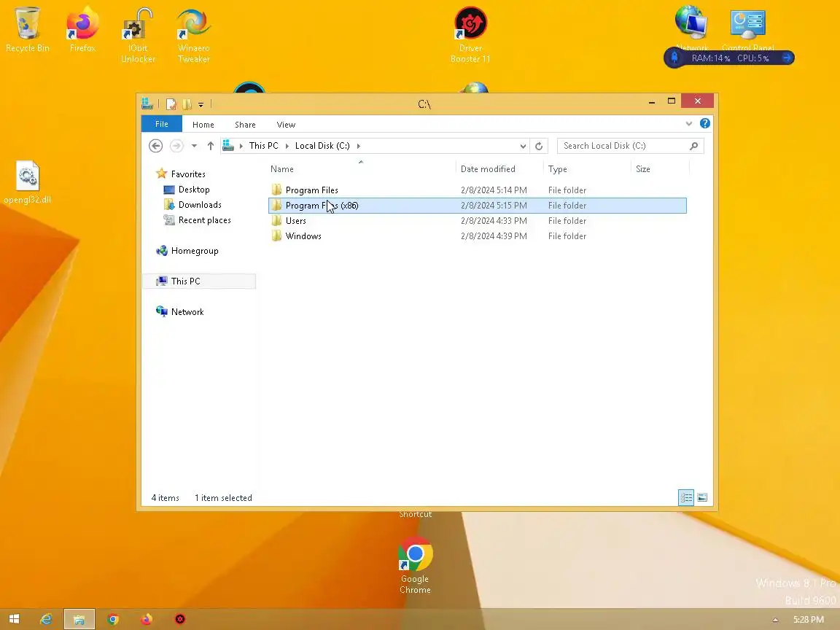The image size is (840, 630).
Task: Open Start button on taskbar
Action: (x=15, y=619)
